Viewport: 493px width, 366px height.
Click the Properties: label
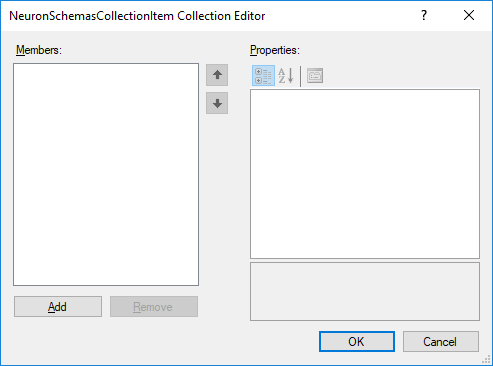pos(275,50)
